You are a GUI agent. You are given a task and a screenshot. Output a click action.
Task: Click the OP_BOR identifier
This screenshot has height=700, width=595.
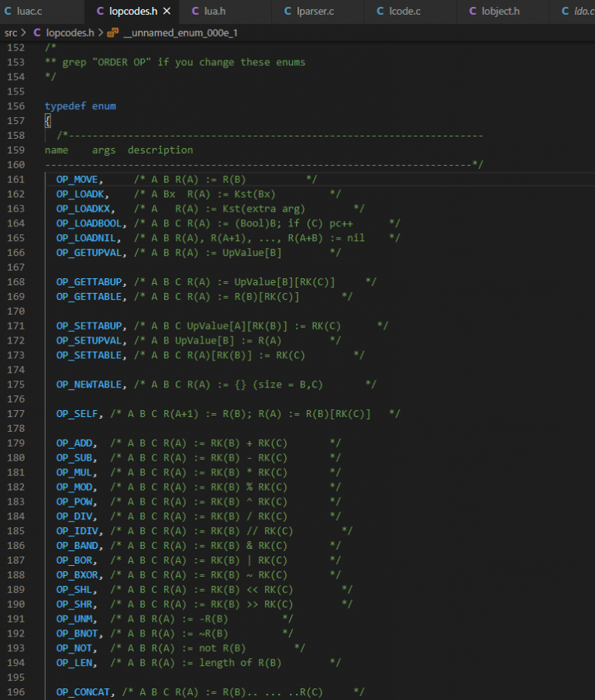(x=74, y=560)
